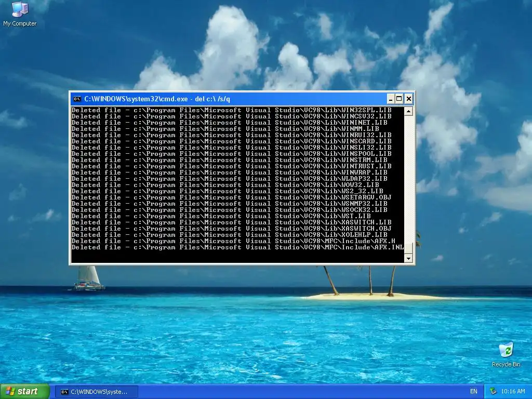
Task: Click the line deleting WINSPOOL.LIB
Action: point(231,154)
